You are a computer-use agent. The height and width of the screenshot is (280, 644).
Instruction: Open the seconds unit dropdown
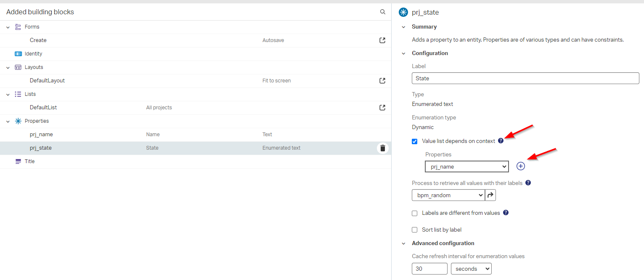(471, 269)
